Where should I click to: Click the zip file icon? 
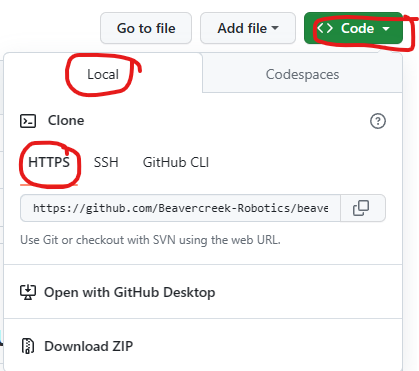[x=28, y=346]
